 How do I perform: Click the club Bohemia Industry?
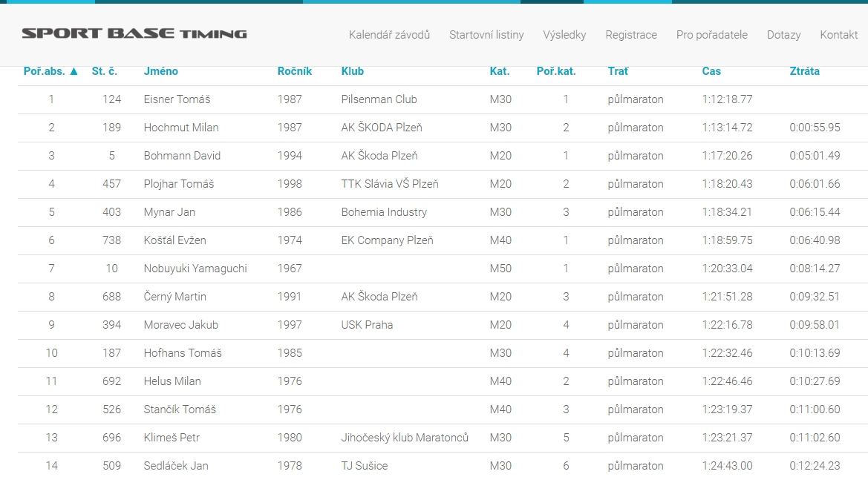[x=384, y=212]
